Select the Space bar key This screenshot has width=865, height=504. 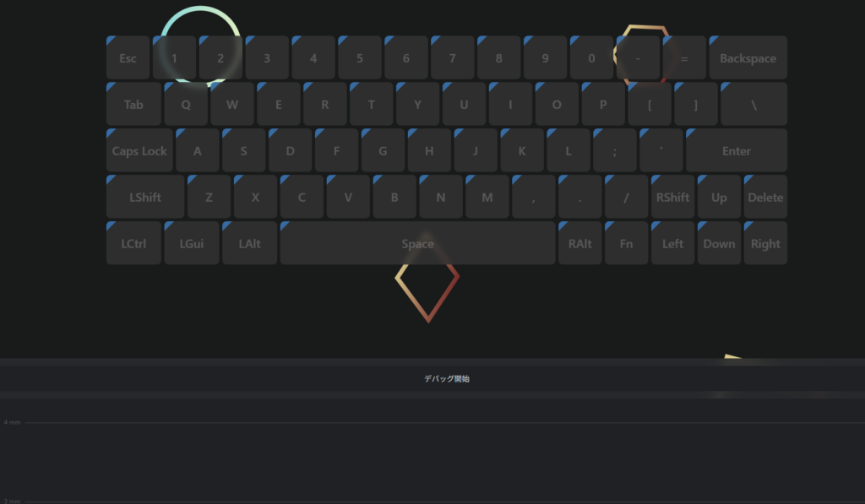pyautogui.click(x=417, y=243)
